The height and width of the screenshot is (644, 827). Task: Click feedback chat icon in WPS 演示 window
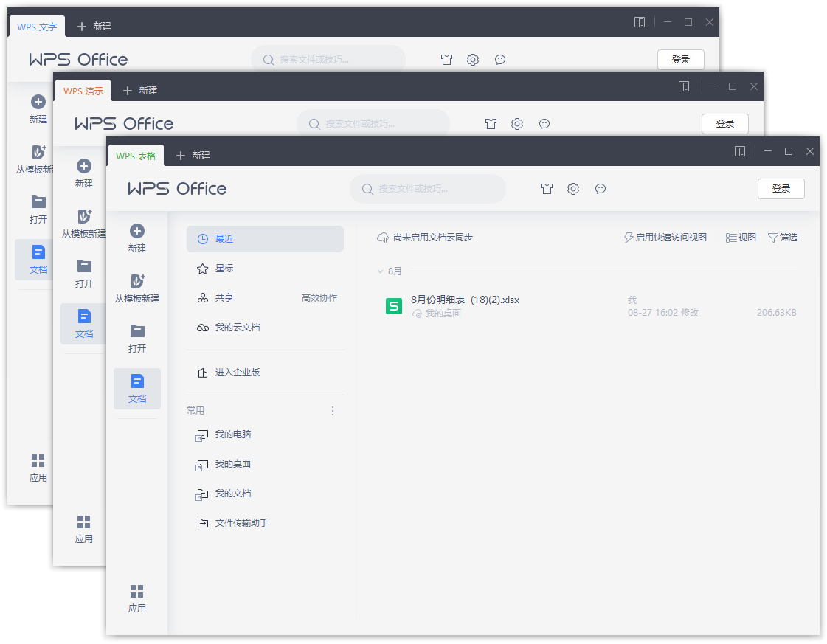pyautogui.click(x=544, y=124)
